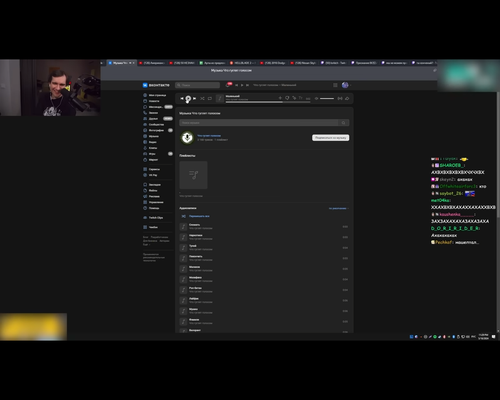The image size is (500, 400).
Task: Click the Клипы sidebar icon
Action: [145, 148]
